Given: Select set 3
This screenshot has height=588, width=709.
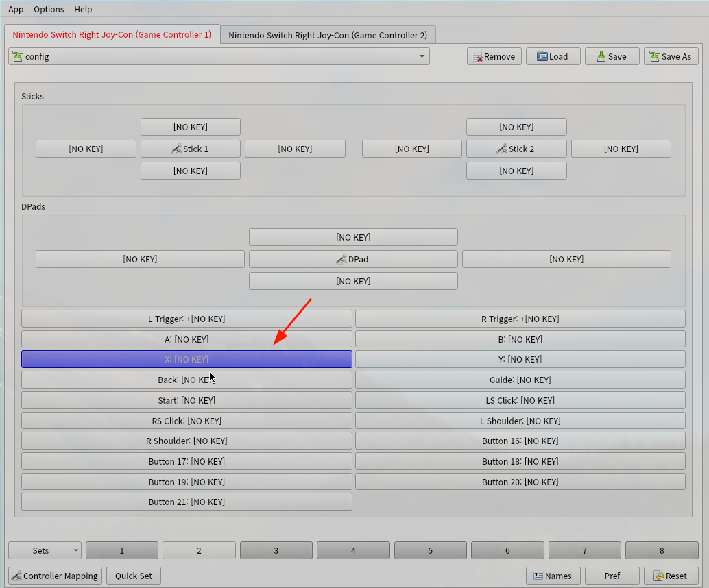Looking at the screenshot, I should point(276,550).
